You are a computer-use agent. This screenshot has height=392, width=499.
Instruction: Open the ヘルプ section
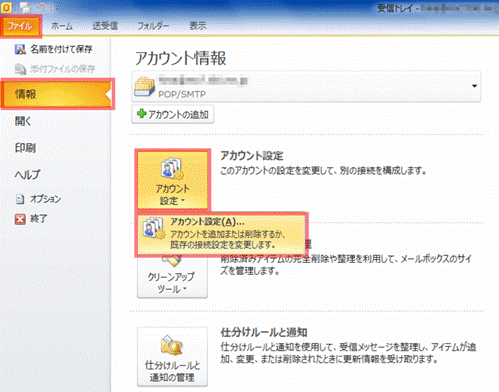click(x=27, y=174)
